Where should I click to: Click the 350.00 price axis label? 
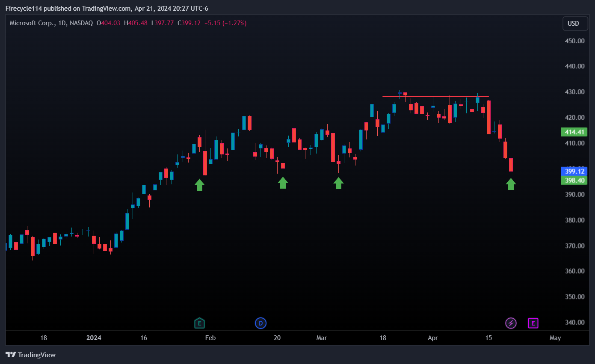[574, 297]
